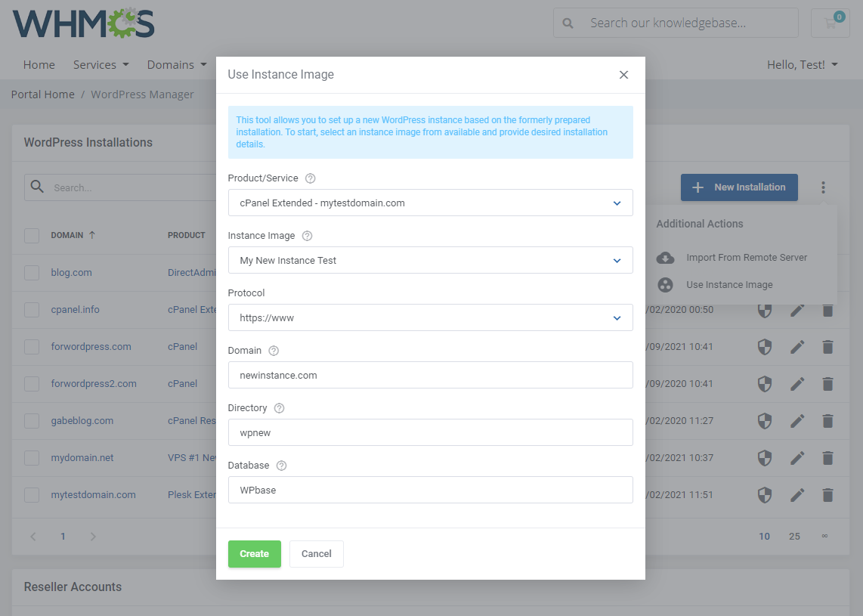This screenshot has width=863, height=616.
Task: Click the Domain field help icon
Action: tap(274, 351)
